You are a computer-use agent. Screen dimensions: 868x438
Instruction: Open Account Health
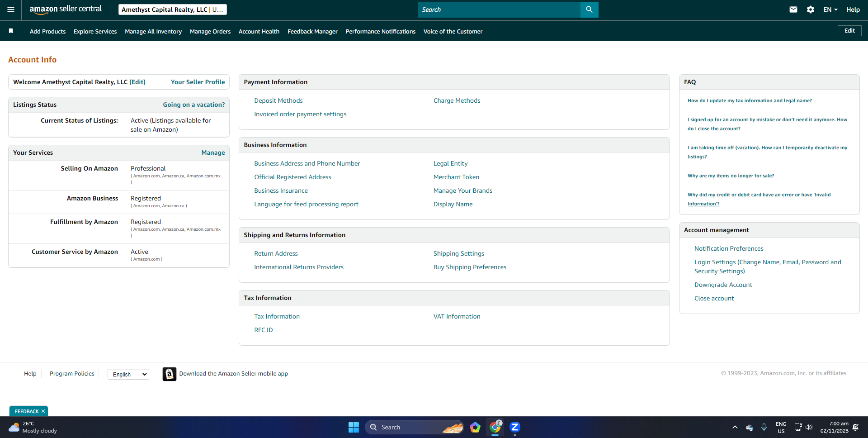259,31
